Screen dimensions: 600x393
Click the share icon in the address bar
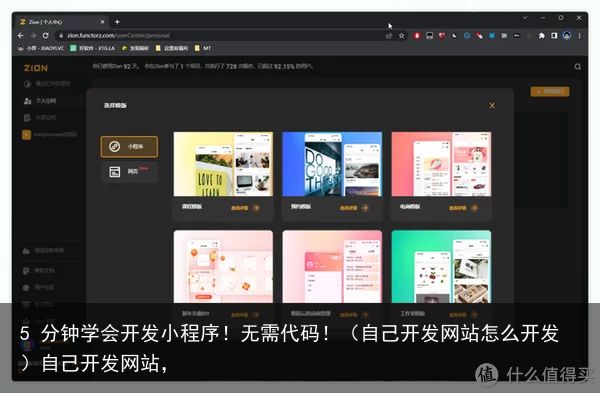tap(389, 36)
